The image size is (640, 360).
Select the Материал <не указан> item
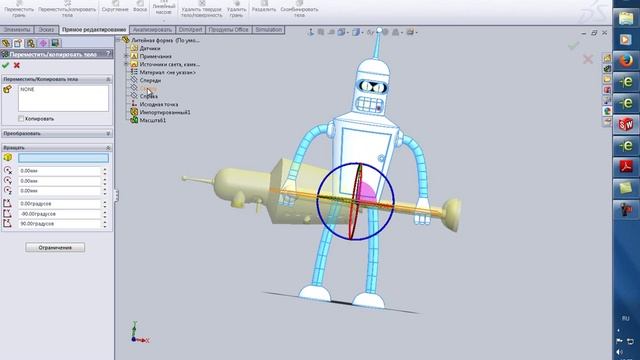(167, 72)
